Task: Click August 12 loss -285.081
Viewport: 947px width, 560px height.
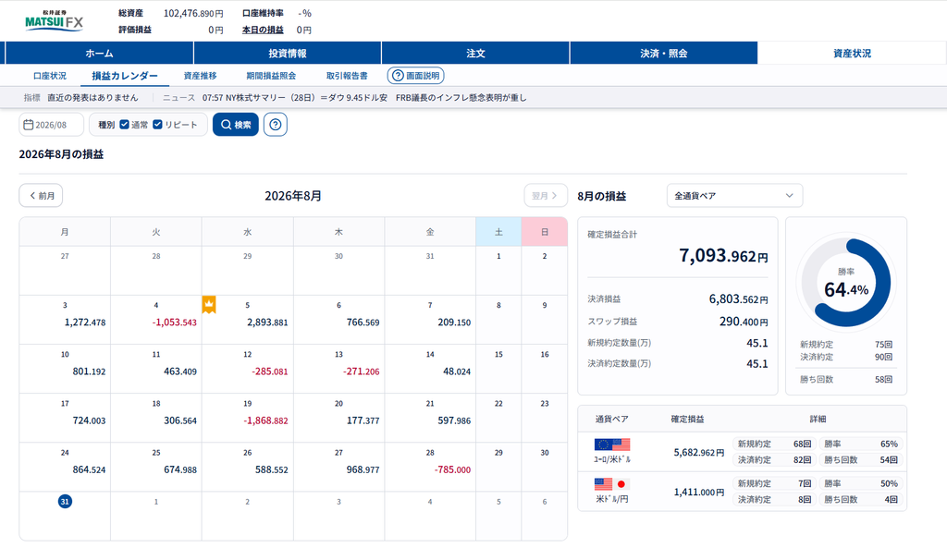Action: click(x=270, y=371)
